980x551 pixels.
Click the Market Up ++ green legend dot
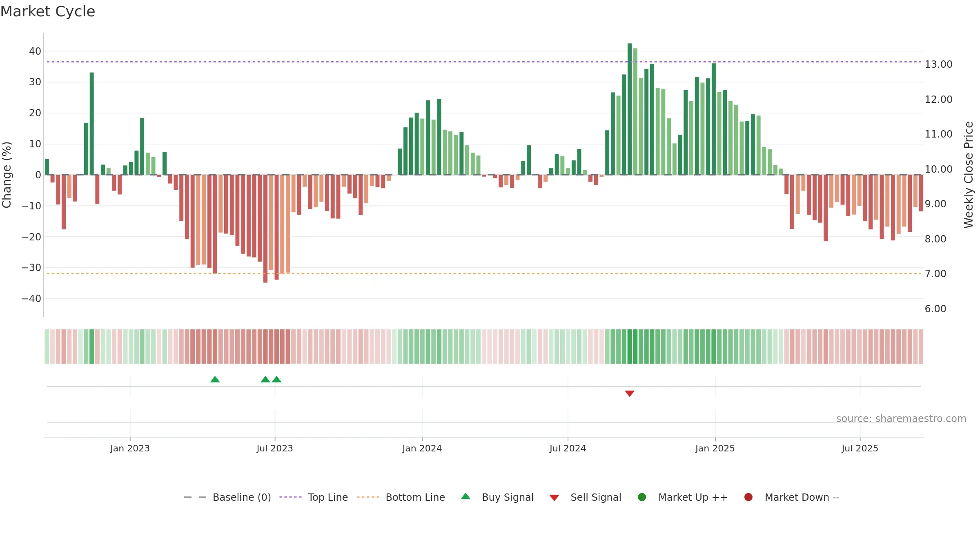click(x=642, y=497)
